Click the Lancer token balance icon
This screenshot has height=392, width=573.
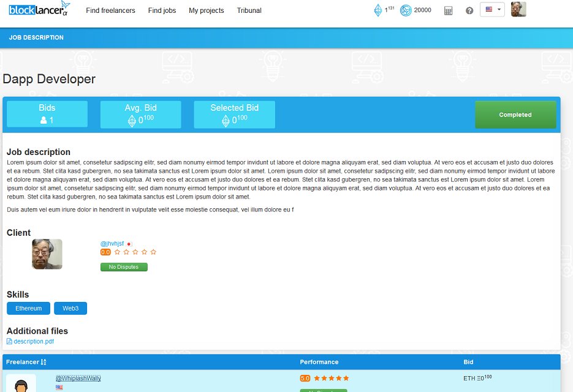click(406, 10)
